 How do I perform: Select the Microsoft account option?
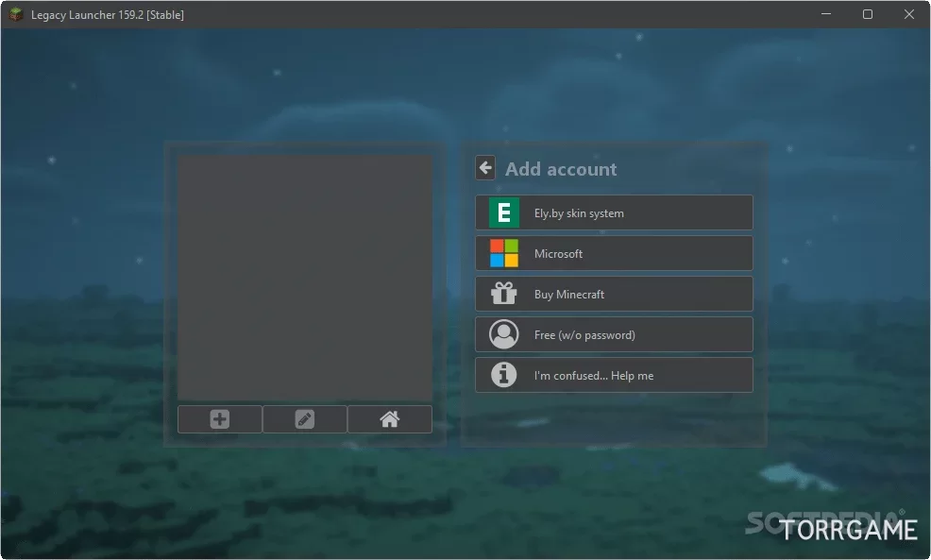614,254
